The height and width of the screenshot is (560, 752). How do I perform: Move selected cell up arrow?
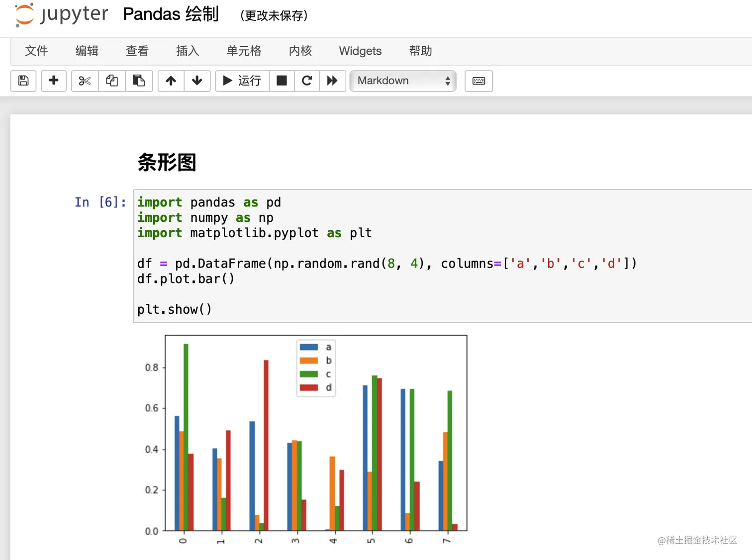pos(171,81)
